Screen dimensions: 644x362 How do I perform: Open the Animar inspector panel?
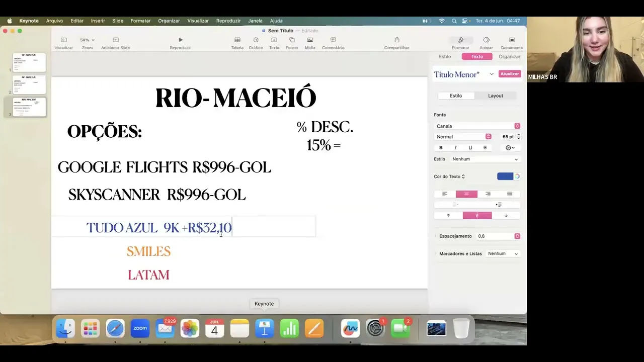(486, 43)
